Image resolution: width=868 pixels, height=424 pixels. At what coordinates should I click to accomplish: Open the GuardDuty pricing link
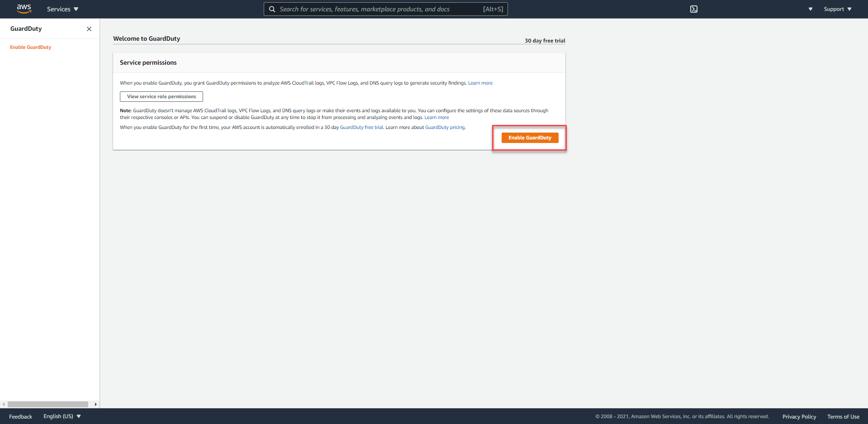pos(445,127)
